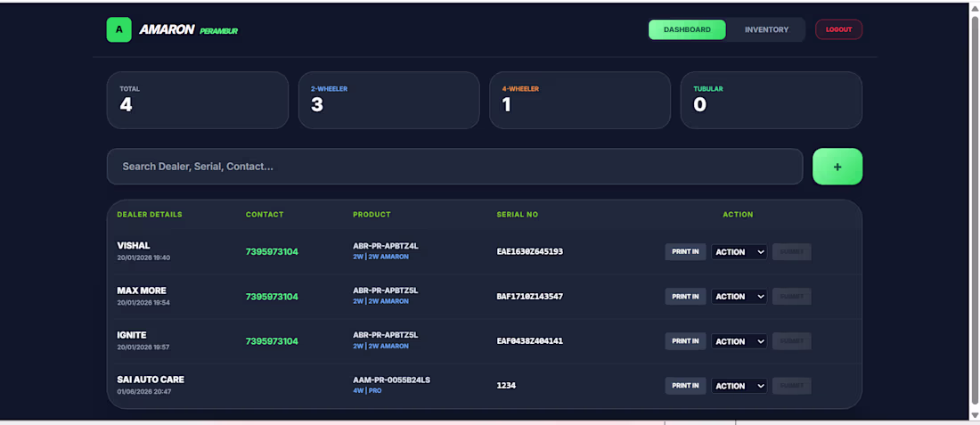
Task: Open the Action dropdown for VISHAL
Action: tap(739, 252)
